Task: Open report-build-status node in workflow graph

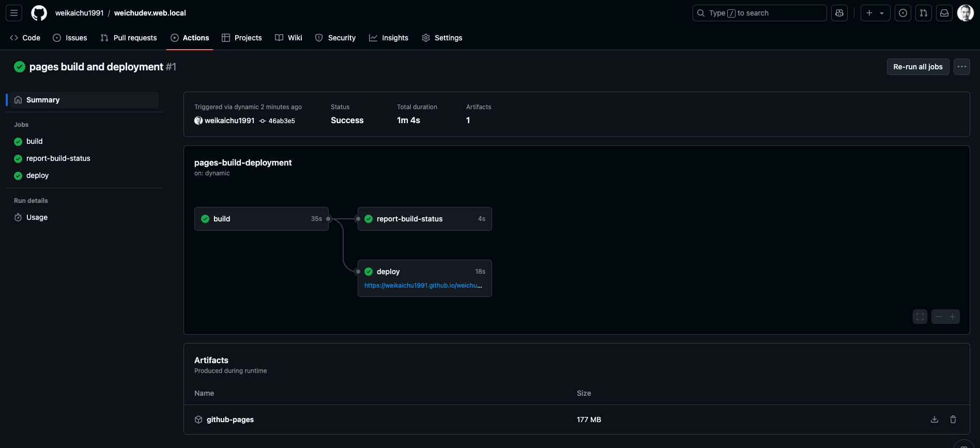Action: [425, 219]
